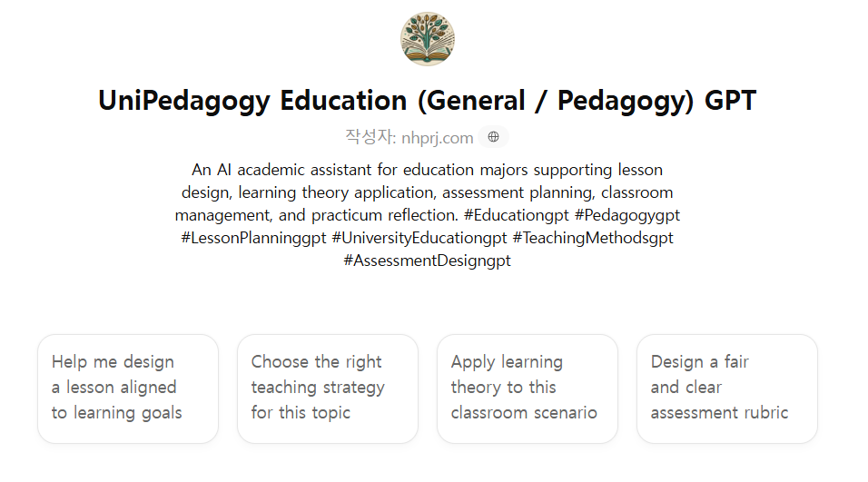868x482 pixels.
Task: Click the #Educationgpt hashtag
Action: [x=515, y=215]
